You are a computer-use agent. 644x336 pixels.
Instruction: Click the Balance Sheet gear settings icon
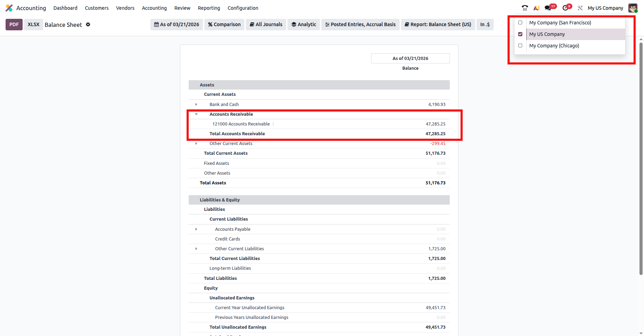[88, 24]
